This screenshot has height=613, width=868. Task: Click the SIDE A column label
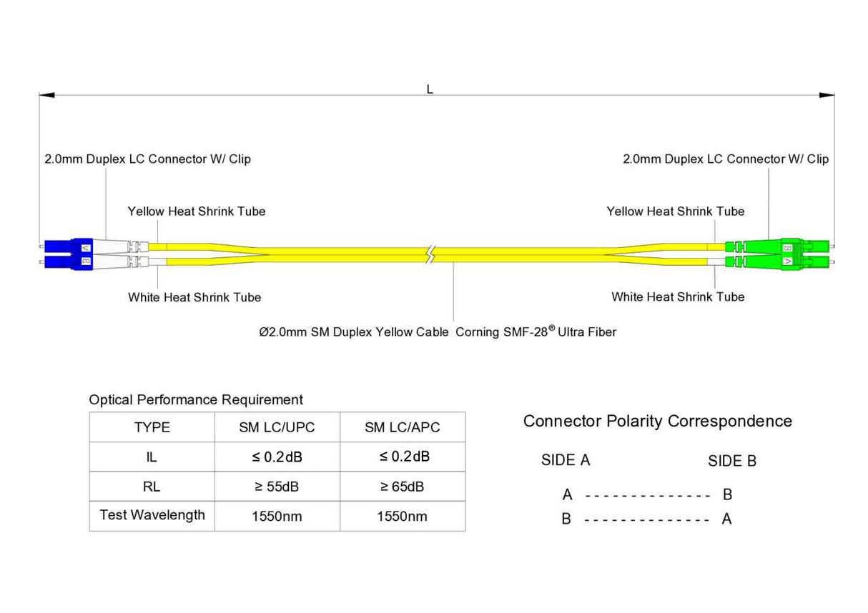point(566,460)
